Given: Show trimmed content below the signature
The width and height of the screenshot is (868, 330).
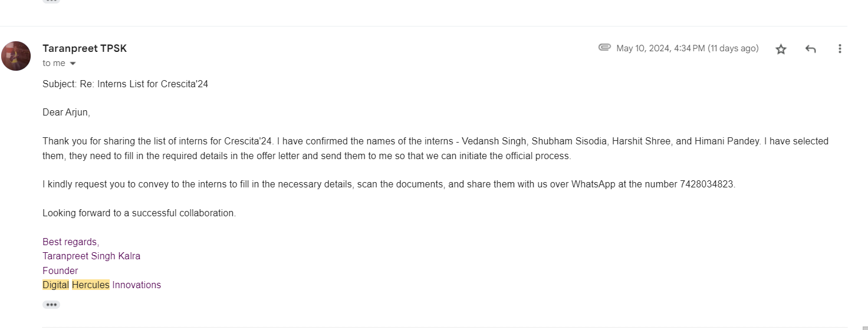Looking at the screenshot, I should [51, 305].
